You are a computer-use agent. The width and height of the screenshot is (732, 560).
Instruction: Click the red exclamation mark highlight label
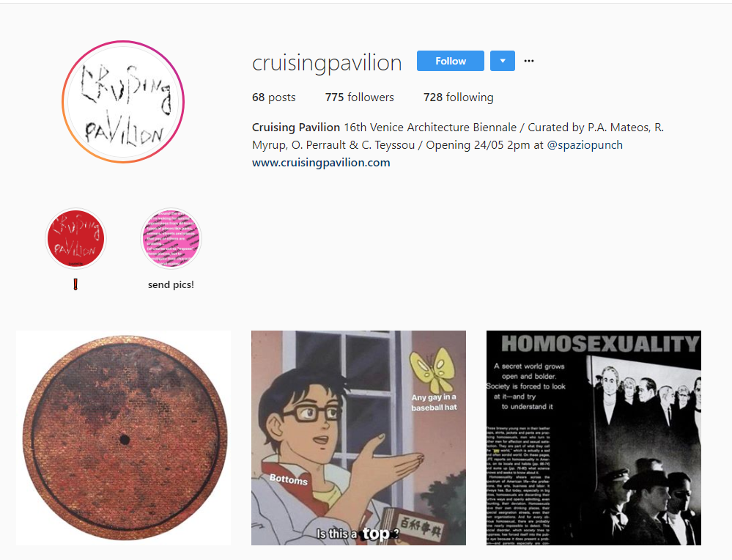click(x=75, y=284)
